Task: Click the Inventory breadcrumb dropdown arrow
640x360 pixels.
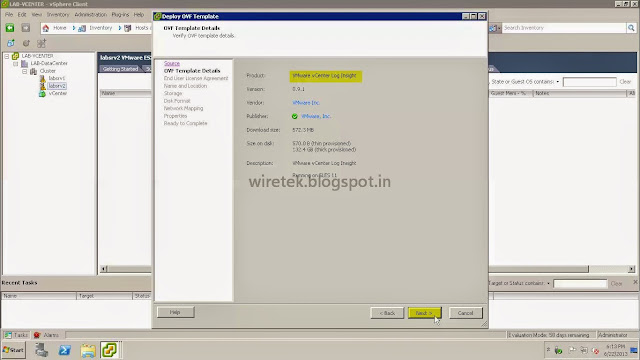Action: pyautogui.click(x=120, y=28)
